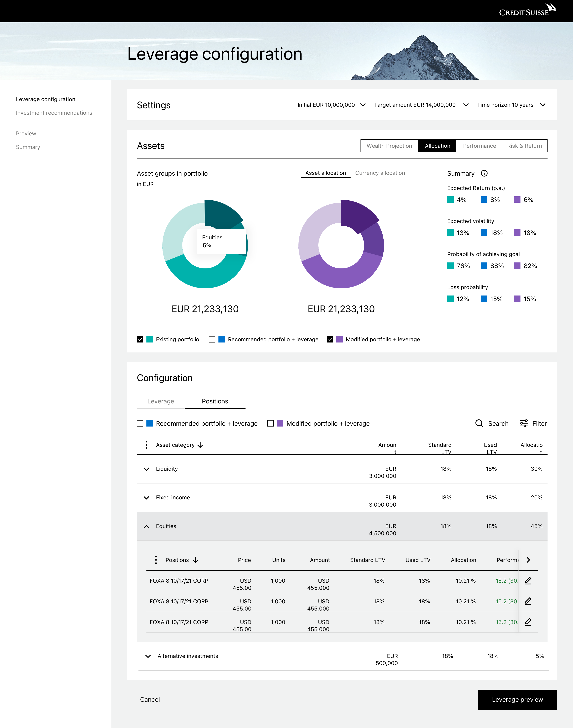Check Modified portfolio + leverage in Configuration

point(270,423)
